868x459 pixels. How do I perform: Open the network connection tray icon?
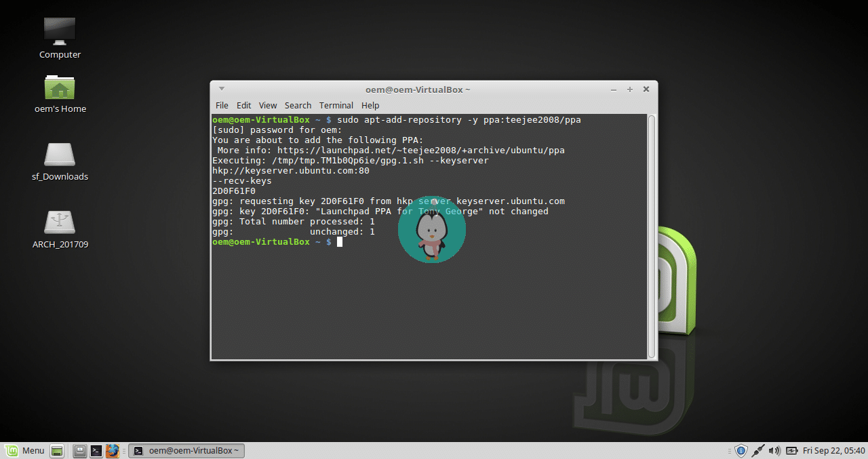click(758, 451)
